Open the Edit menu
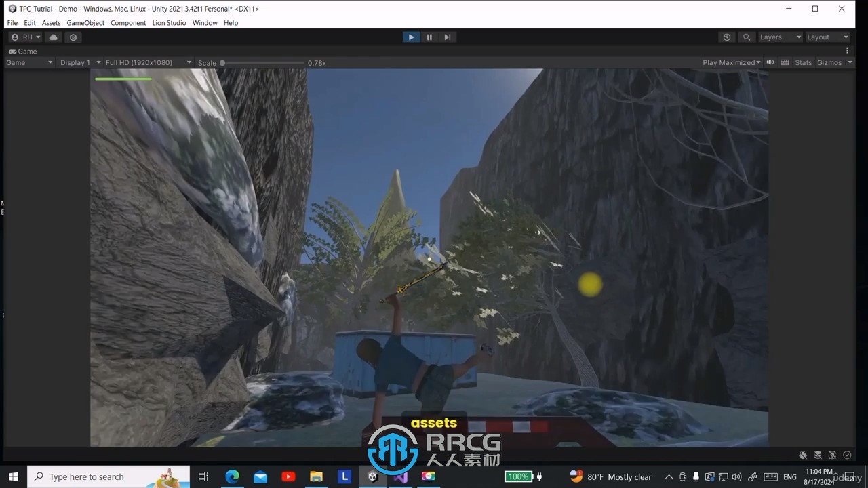 30,23
